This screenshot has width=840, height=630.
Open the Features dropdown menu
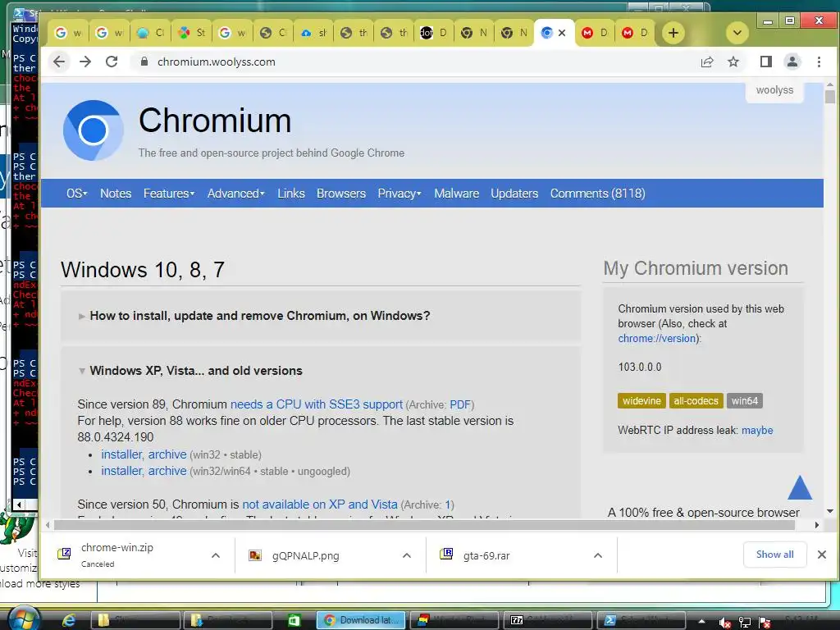(169, 194)
